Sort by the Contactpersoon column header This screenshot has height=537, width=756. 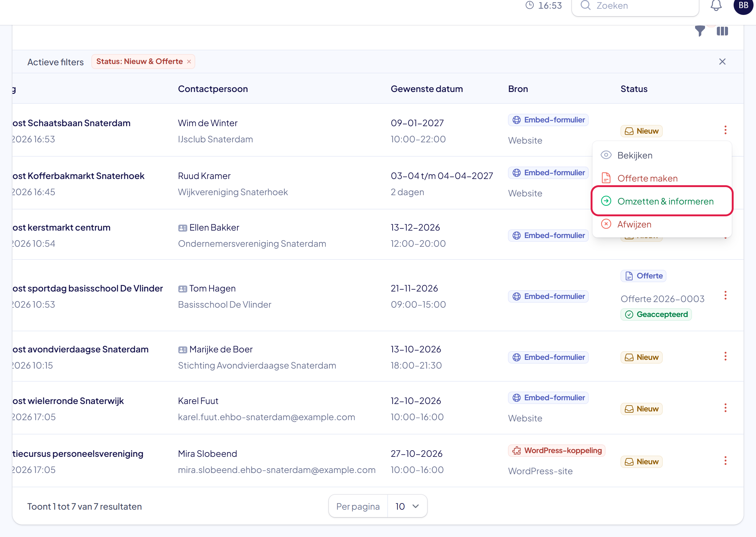pyautogui.click(x=213, y=89)
